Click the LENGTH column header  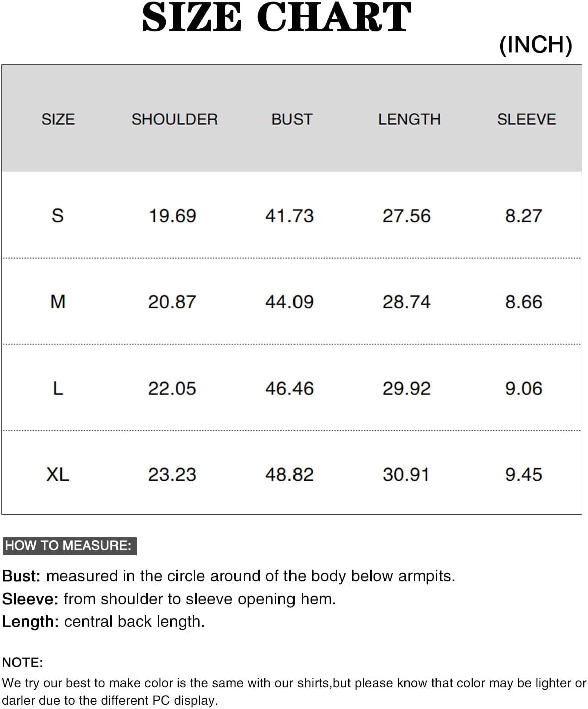[x=409, y=119]
